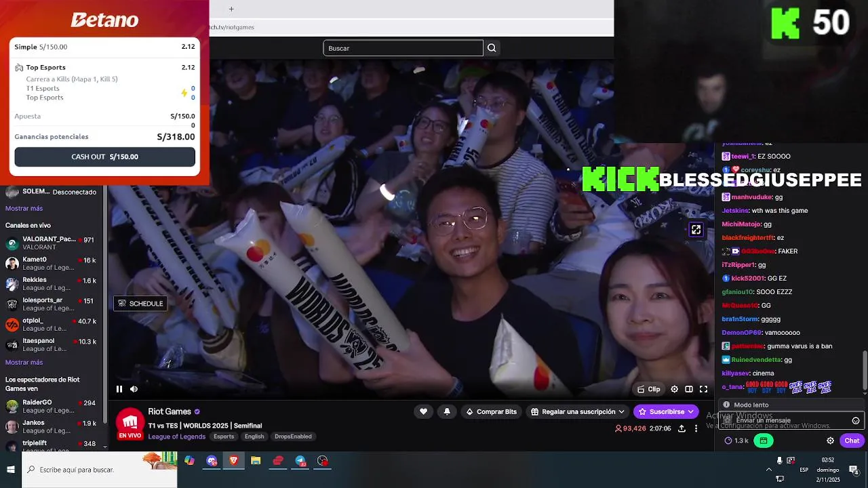868x488 pixels.
Task: Open the Riot Games channel name link
Action: pyautogui.click(x=170, y=411)
